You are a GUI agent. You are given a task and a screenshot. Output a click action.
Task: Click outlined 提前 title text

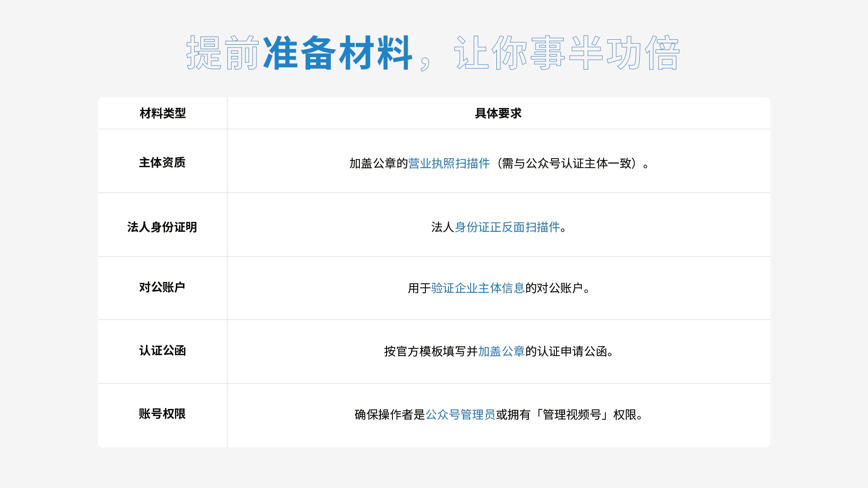pos(222,53)
